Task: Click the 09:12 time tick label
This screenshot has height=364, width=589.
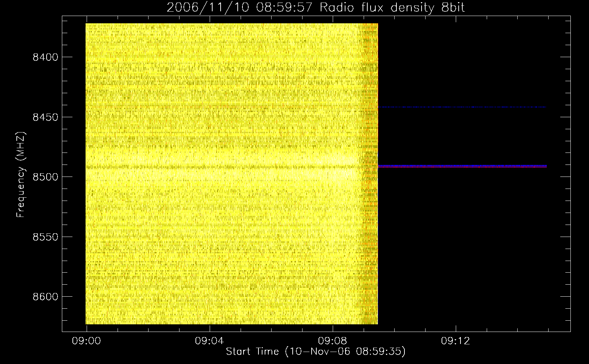Action: [455, 341]
